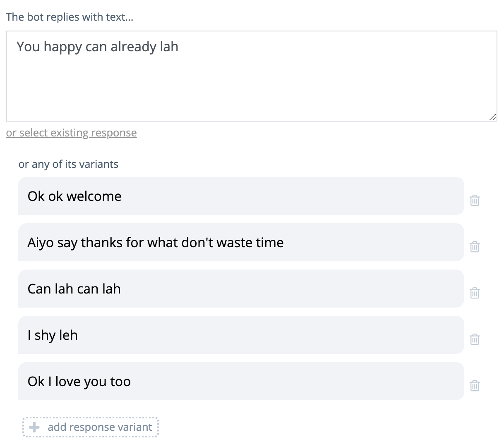Trash the 'I shy leh' variant
Screen dimensions: 504x444
point(475,339)
